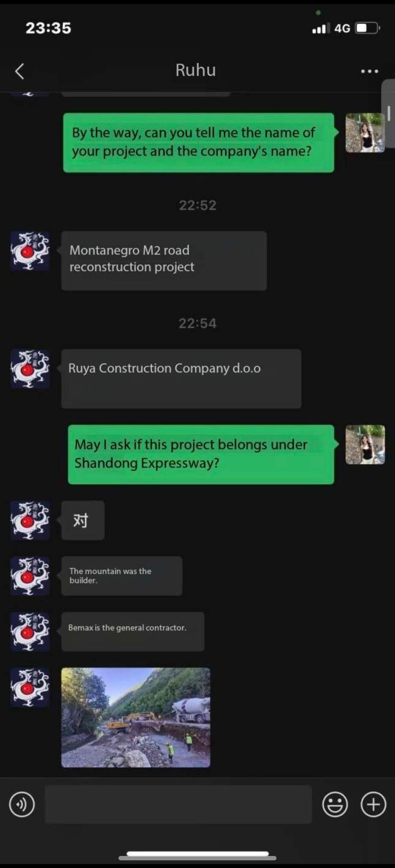Tap the 'The mountain was the builder' bubble

point(122,576)
